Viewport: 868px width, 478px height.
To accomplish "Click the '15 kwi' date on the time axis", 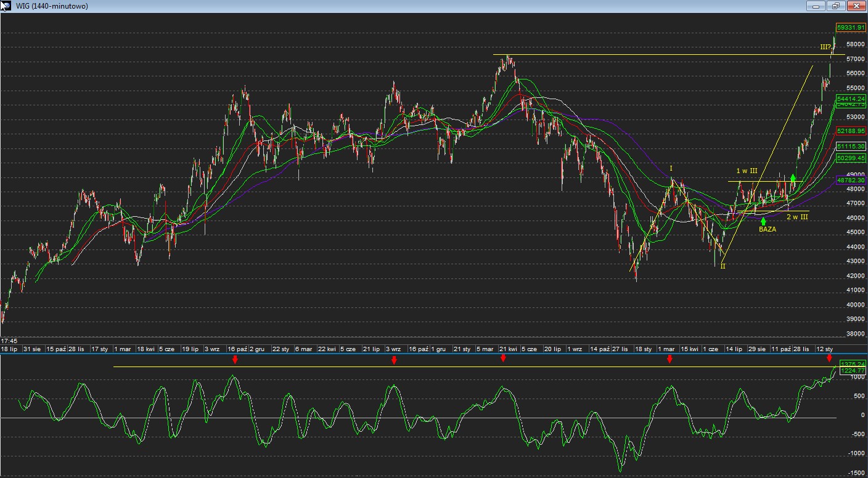I will (690, 349).
